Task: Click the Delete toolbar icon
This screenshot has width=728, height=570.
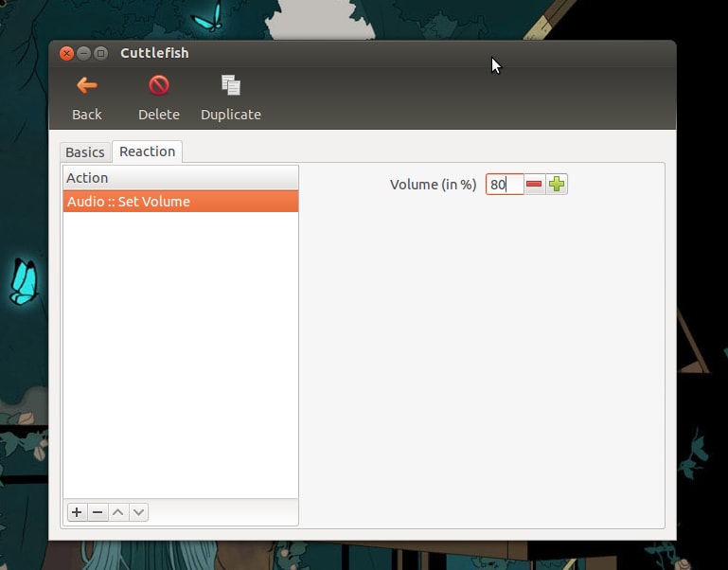Action: [x=159, y=86]
